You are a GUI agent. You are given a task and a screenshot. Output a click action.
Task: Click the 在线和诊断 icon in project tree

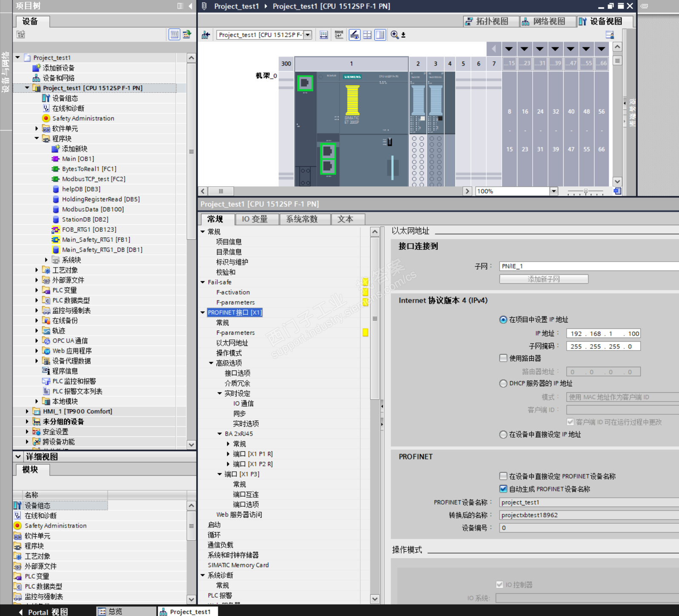point(46,108)
